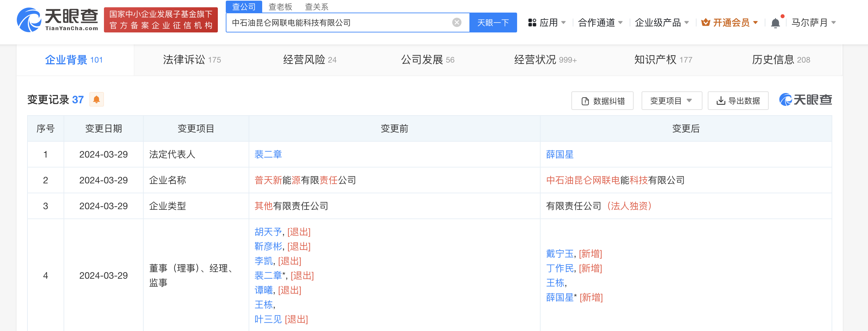Click the 天眼一下 search button
The height and width of the screenshot is (331, 868).
pos(493,22)
